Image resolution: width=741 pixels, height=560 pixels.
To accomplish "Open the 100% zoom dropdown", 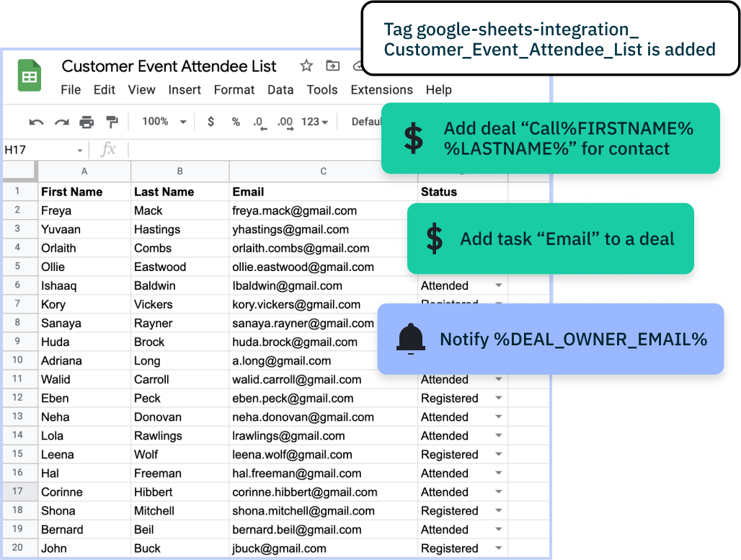I will point(164,122).
